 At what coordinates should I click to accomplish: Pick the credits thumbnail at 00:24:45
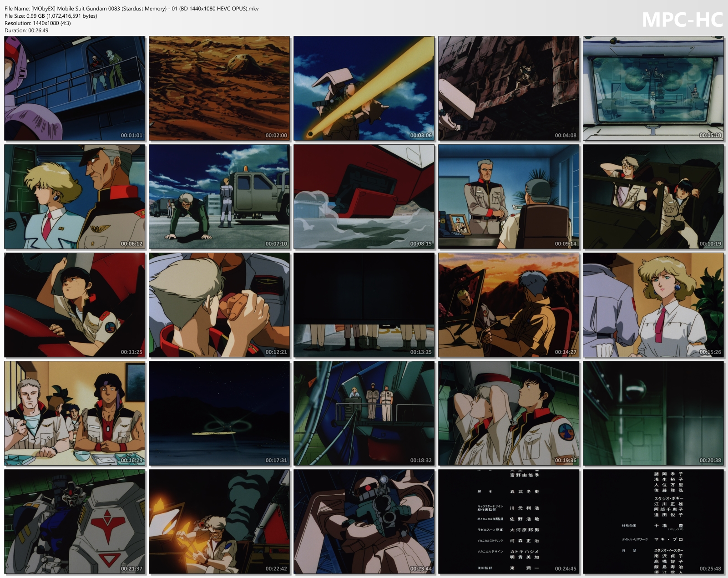click(x=509, y=522)
